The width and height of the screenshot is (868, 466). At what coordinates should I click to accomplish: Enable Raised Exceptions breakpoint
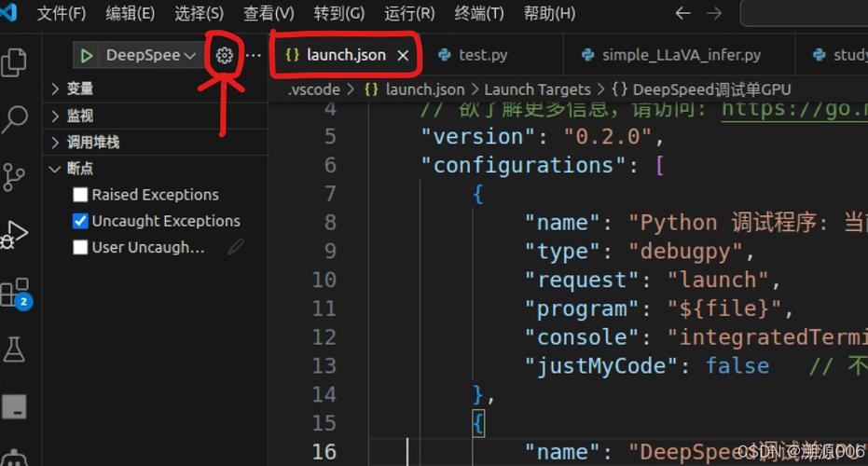pos(80,195)
